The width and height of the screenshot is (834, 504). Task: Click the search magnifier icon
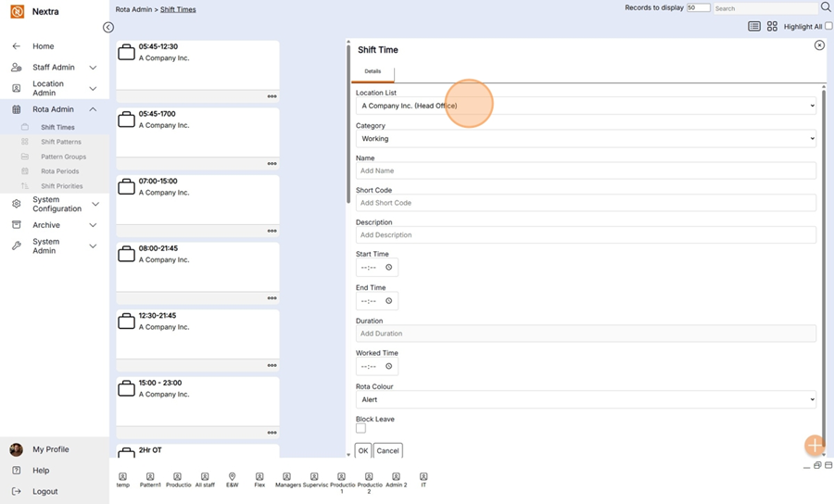(x=826, y=7)
